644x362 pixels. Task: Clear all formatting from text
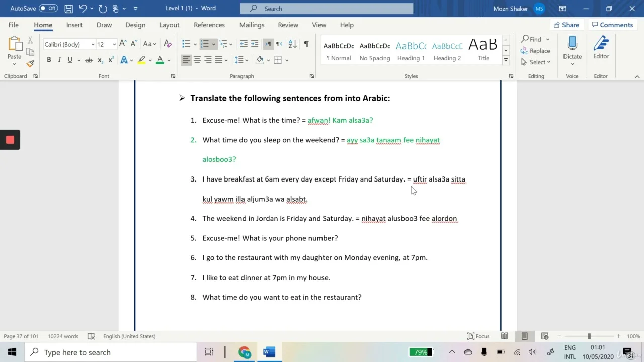tap(168, 44)
